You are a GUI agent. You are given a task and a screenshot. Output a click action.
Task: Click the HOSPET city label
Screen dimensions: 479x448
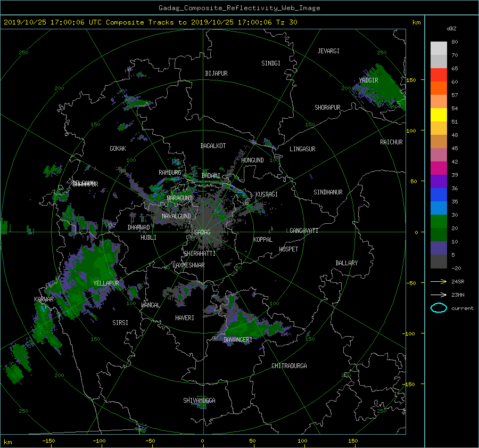(288, 249)
